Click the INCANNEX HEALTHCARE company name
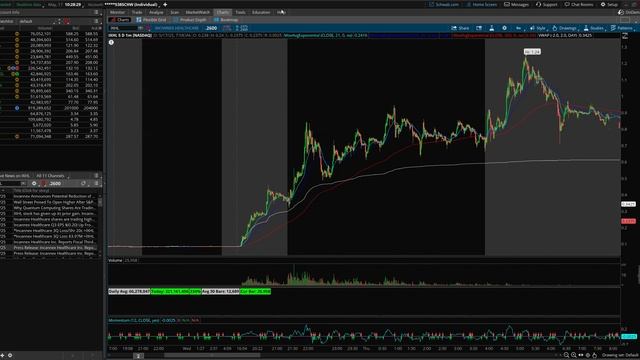Viewport: 640px width, 360px height. coord(176,28)
